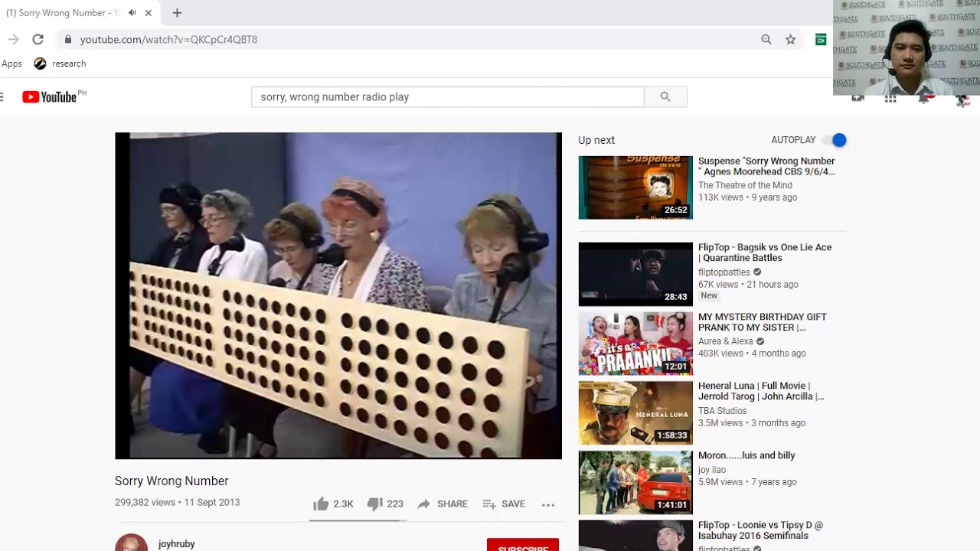Run search with the magnifier button

point(665,96)
